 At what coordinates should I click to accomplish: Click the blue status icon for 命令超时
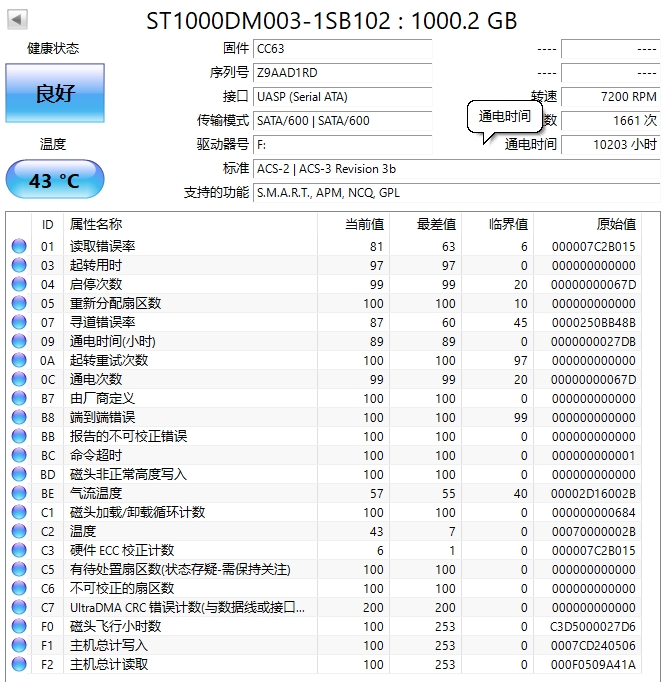pos(19,455)
